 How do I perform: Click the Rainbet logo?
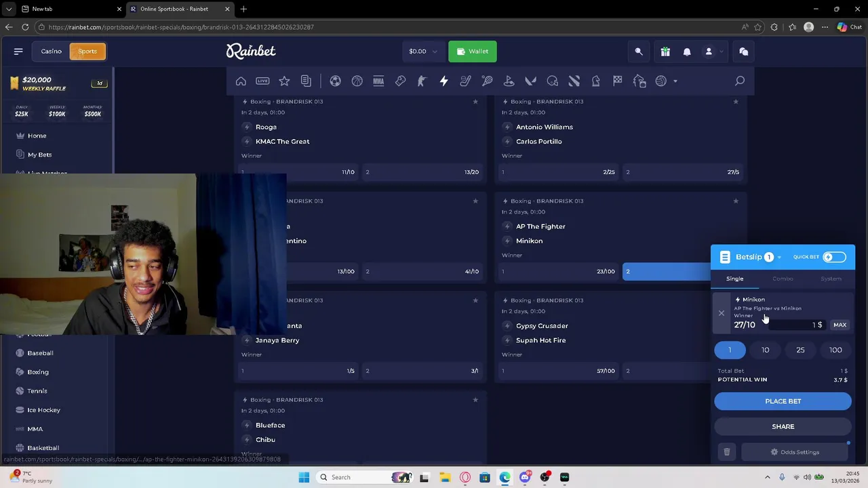(251, 52)
